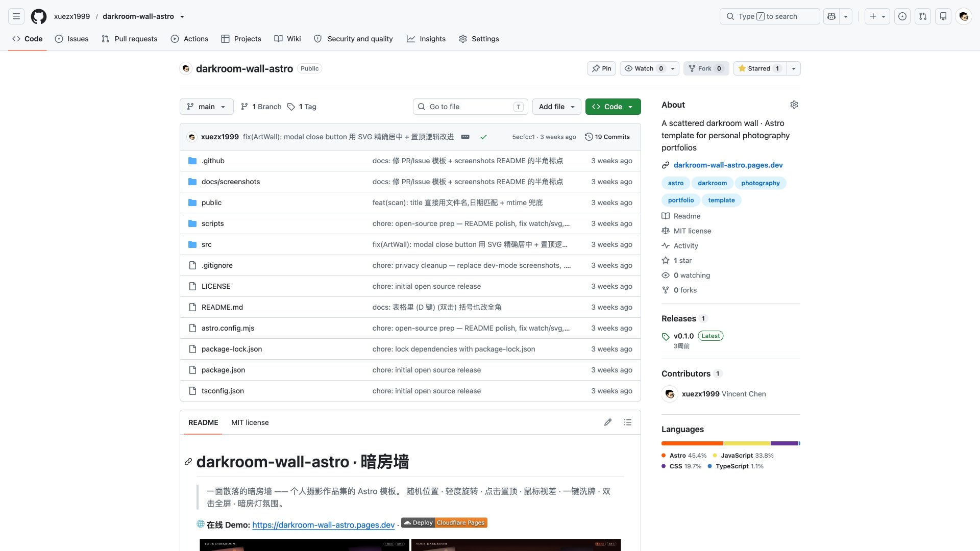Open the Copilot chat icon

(831, 16)
